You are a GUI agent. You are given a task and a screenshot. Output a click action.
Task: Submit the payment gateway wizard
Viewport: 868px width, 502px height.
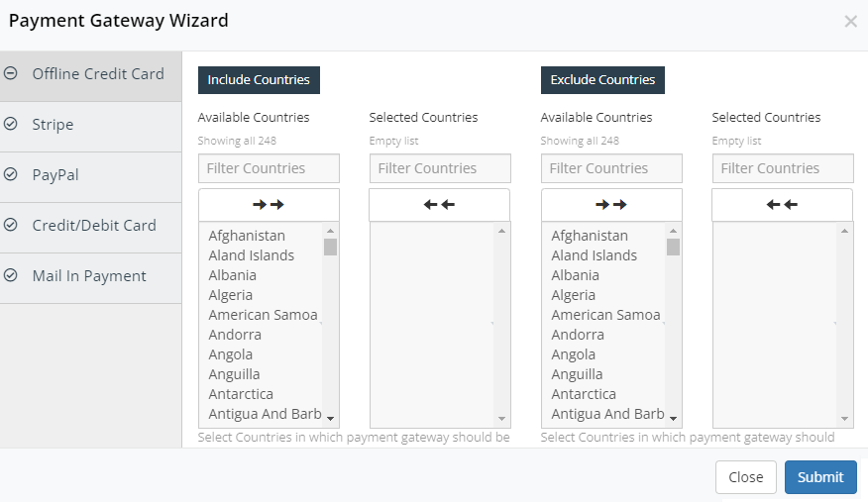tap(820, 477)
